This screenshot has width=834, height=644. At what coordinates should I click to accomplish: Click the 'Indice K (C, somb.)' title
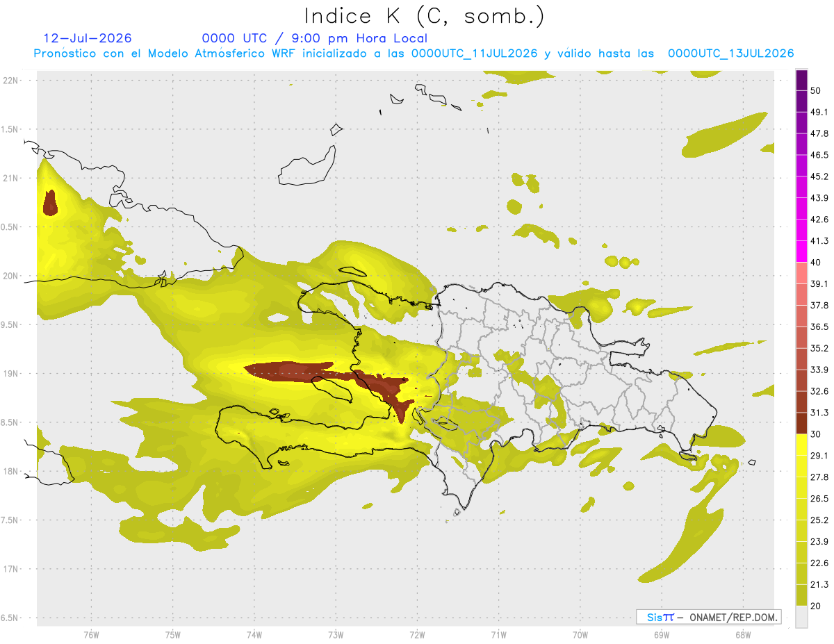click(x=425, y=16)
